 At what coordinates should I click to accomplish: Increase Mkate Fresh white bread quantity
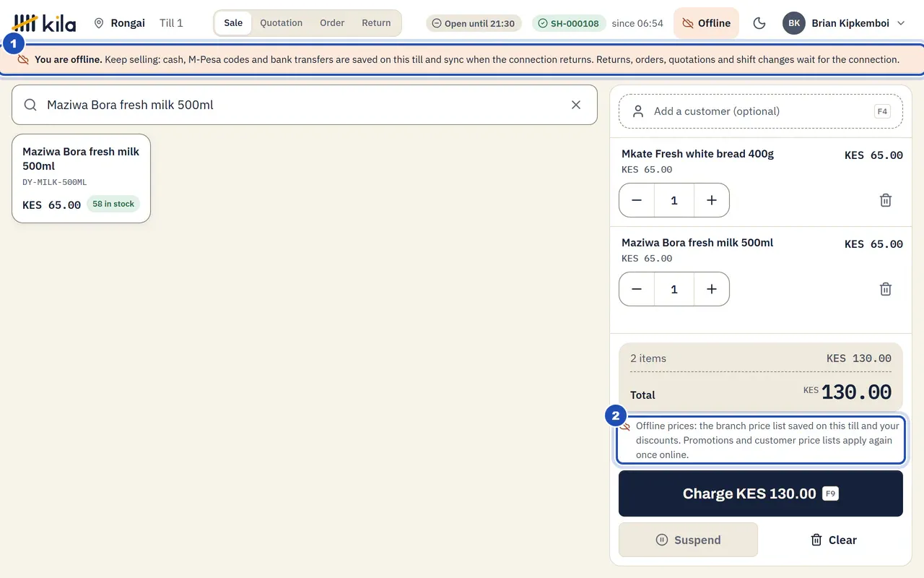click(x=712, y=200)
